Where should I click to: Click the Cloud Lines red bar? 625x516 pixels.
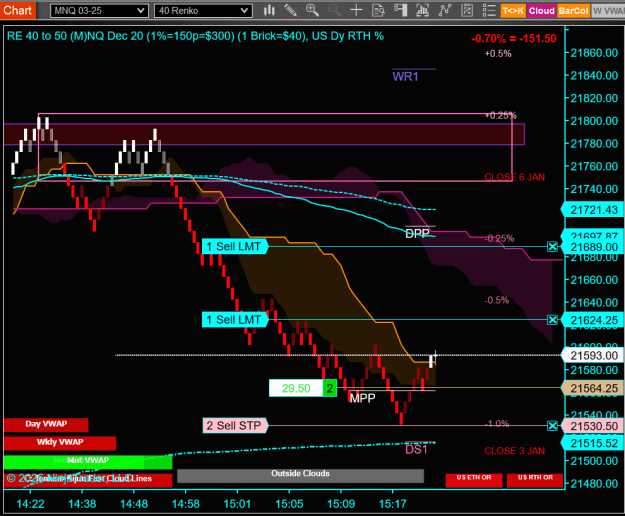pyautogui.click(x=88, y=480)
